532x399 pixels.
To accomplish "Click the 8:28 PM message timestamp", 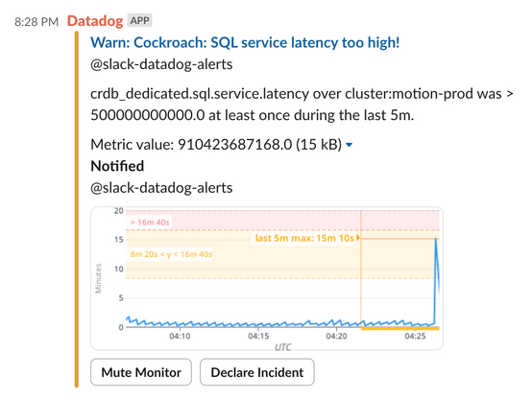I will [36, 22].
